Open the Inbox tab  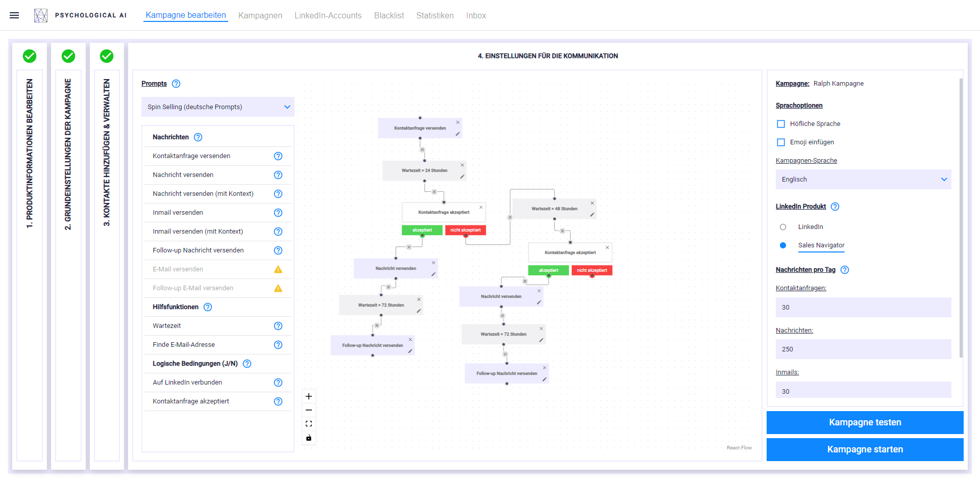point(476,16)
